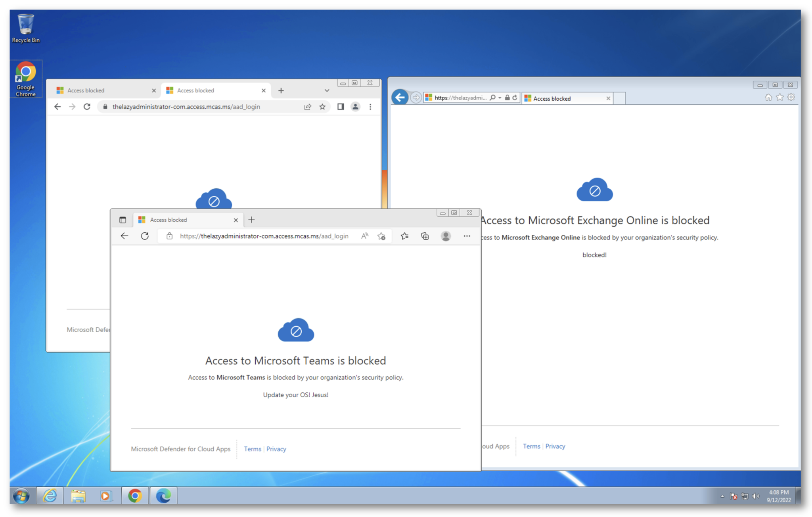Click Terms link in Edge page

point(253,449)
